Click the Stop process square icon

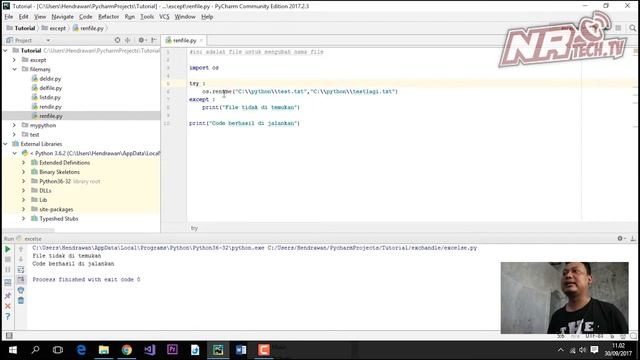tap(8, 259)
